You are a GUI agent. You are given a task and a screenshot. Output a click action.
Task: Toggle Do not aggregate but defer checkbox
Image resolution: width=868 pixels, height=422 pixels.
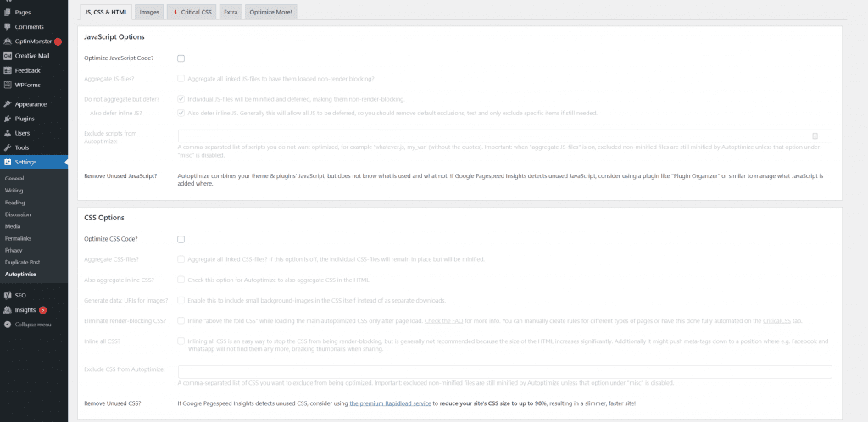pyautogui.click(x=181, y=99)
